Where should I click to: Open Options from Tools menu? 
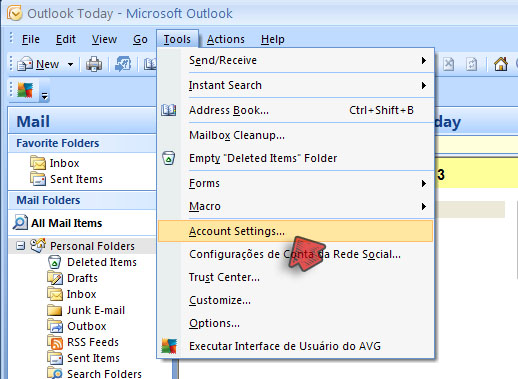coord(295,323)
